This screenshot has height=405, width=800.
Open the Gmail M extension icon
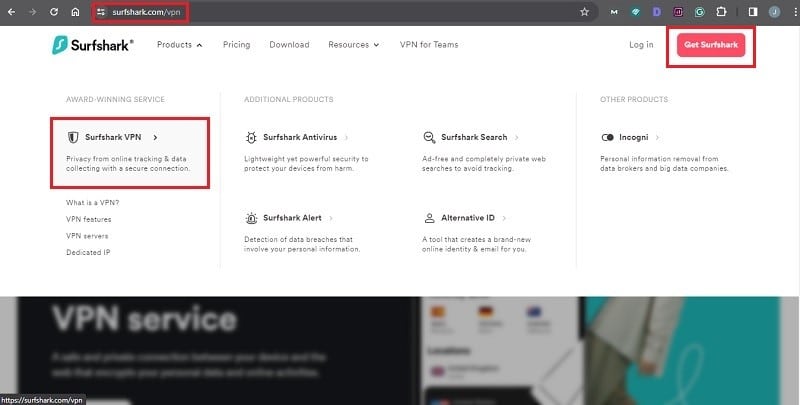click(614, 12)
